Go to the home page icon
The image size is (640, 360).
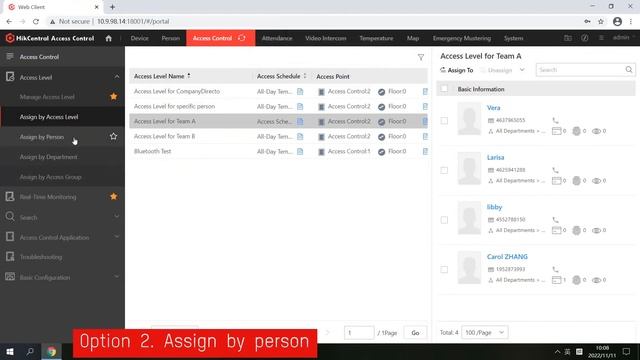click(109, 38)
